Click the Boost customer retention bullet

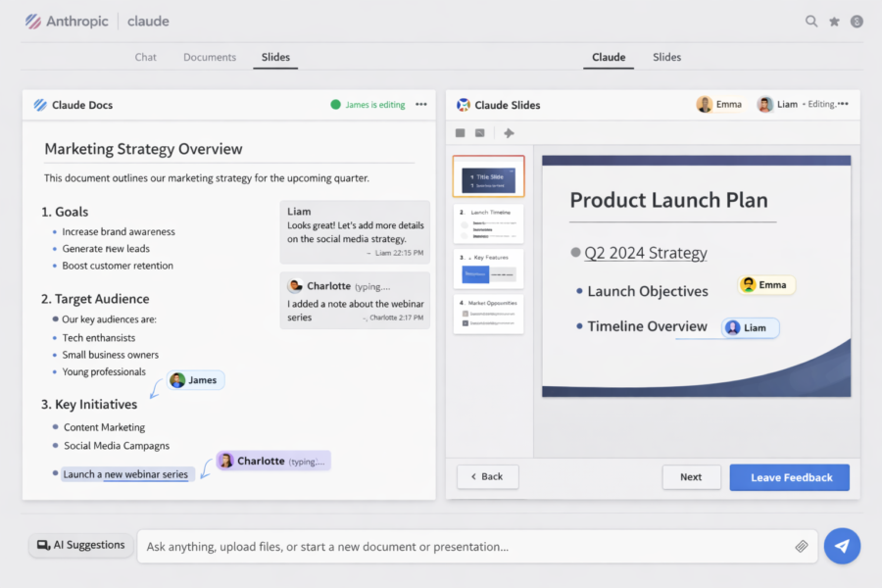[x=118, y=266]
